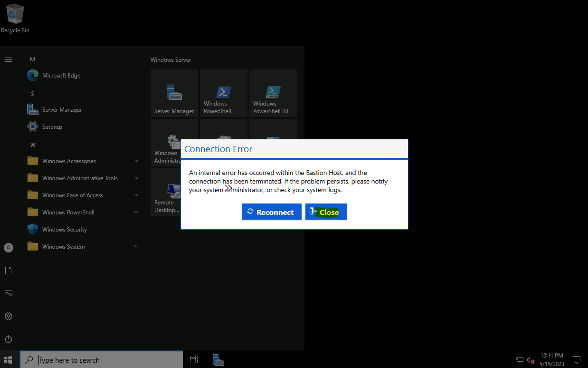Viewport: 588px width, 368px height.
Task: Click the Reconnect button
Action: [272, 212]
